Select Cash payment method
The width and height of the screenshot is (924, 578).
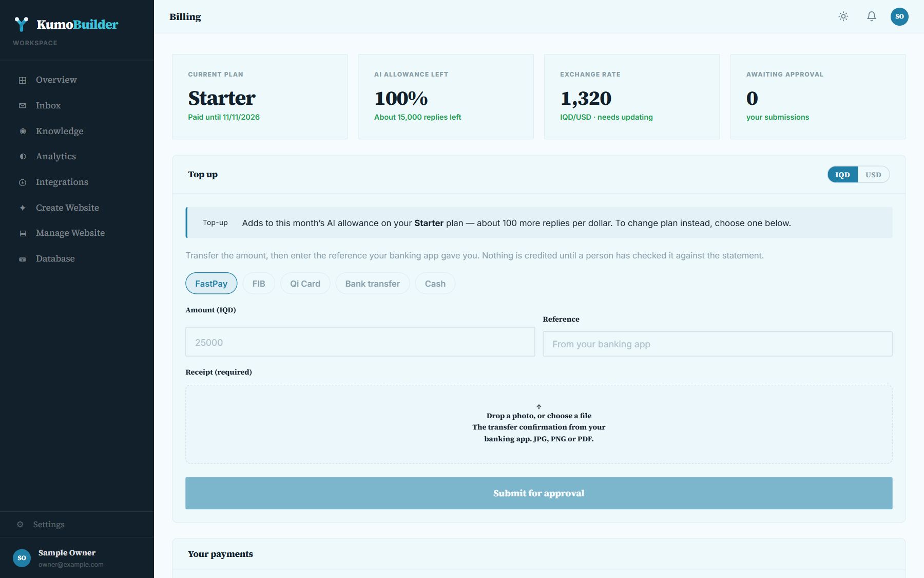point(435,284)
